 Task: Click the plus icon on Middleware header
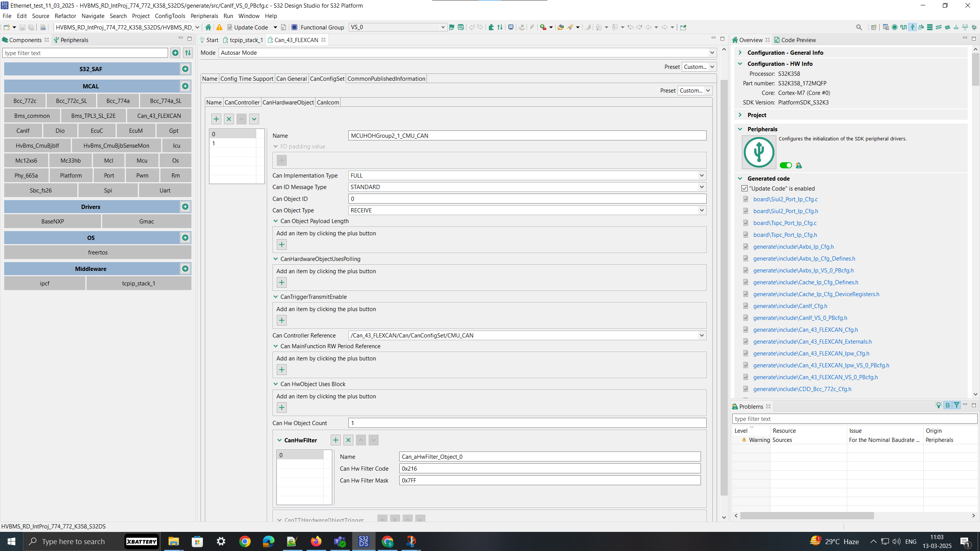pyautogui.click(x=185, y=269)
